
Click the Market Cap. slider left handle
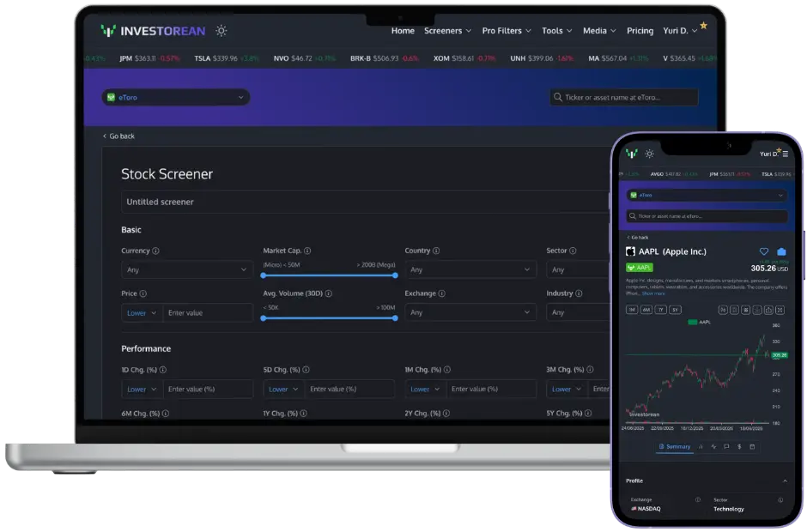click(264, 275)
